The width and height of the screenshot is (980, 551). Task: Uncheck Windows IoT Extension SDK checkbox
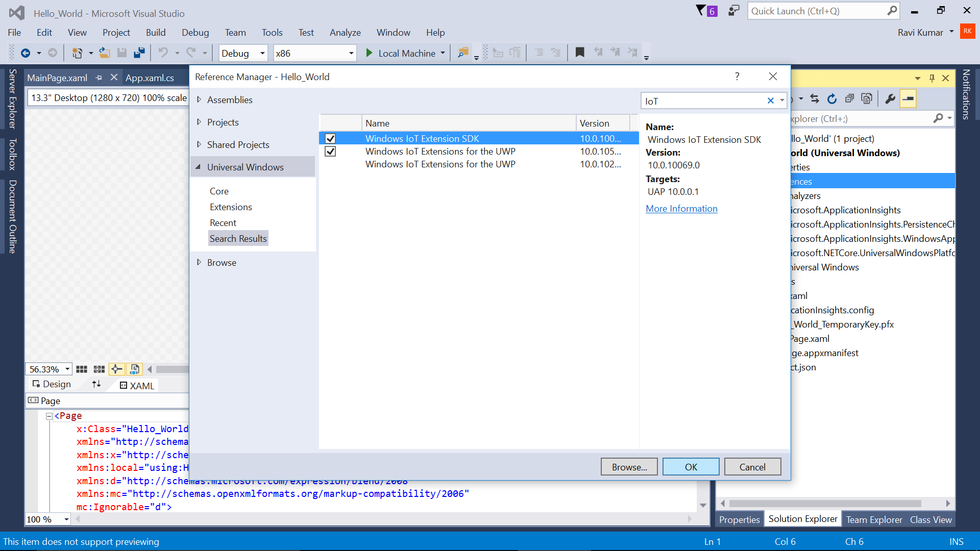click(330, 138)
